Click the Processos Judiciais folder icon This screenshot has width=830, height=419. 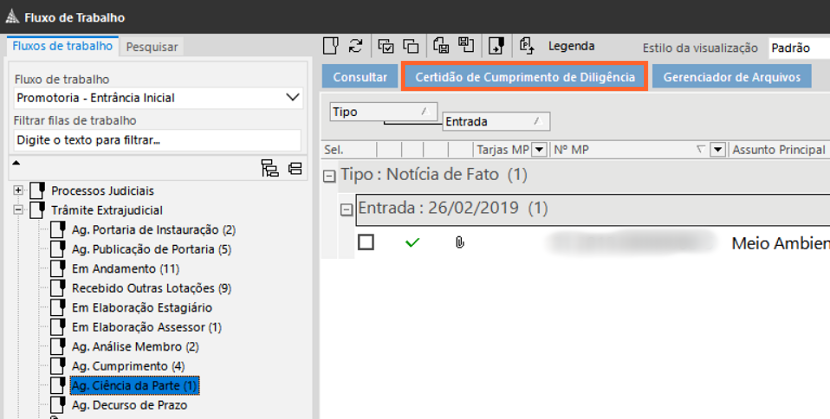tap(37, 190)
